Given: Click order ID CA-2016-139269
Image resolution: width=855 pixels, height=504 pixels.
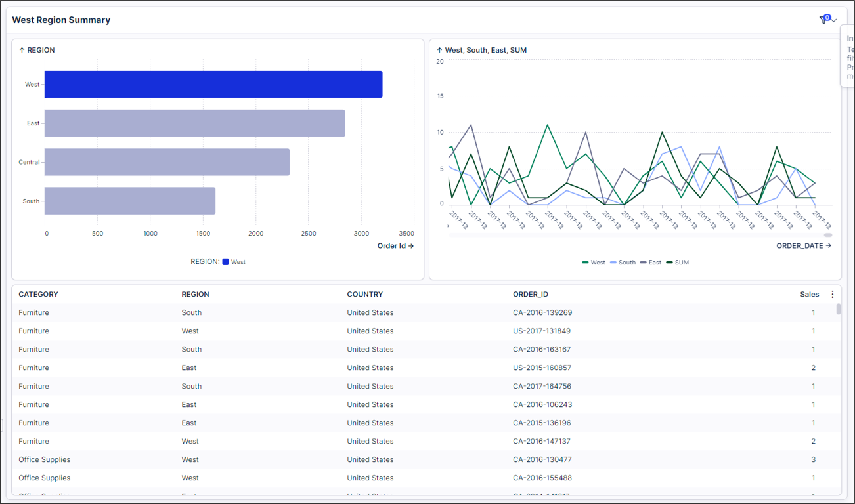Looking at the screenshot, I should pos(542,313).
